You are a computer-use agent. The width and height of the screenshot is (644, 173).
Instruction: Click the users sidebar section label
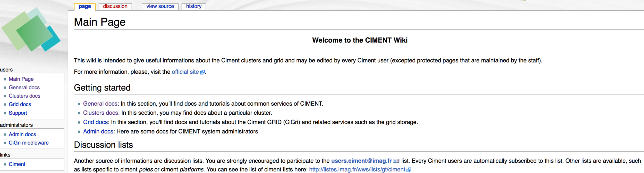point(6,70)
